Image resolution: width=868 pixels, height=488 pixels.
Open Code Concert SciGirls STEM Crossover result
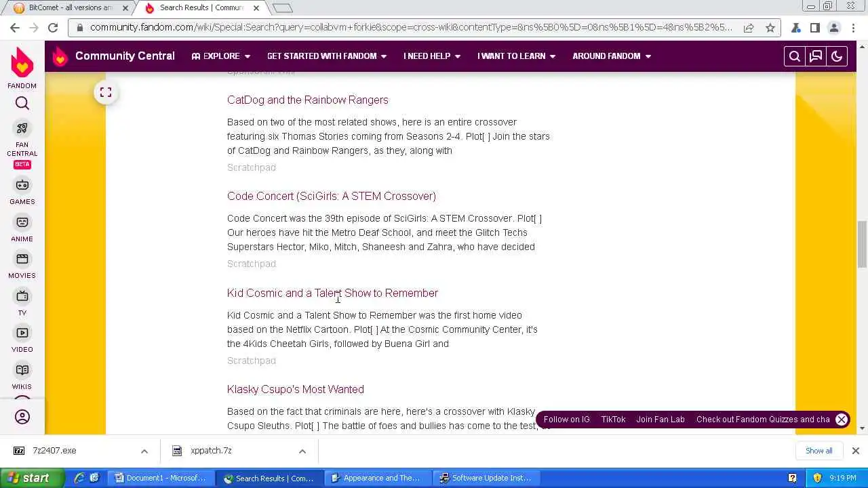point(332,196)
